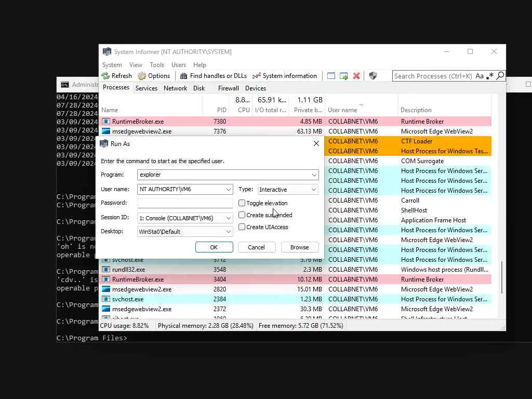Click the RuntimeBroker.exe 3404 process icon

coord(106,279)
